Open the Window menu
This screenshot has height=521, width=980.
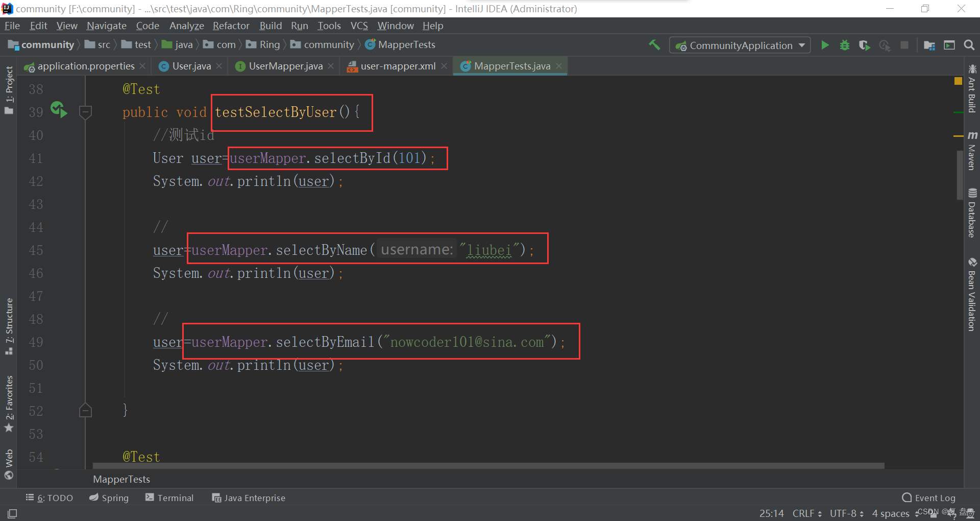395,26
